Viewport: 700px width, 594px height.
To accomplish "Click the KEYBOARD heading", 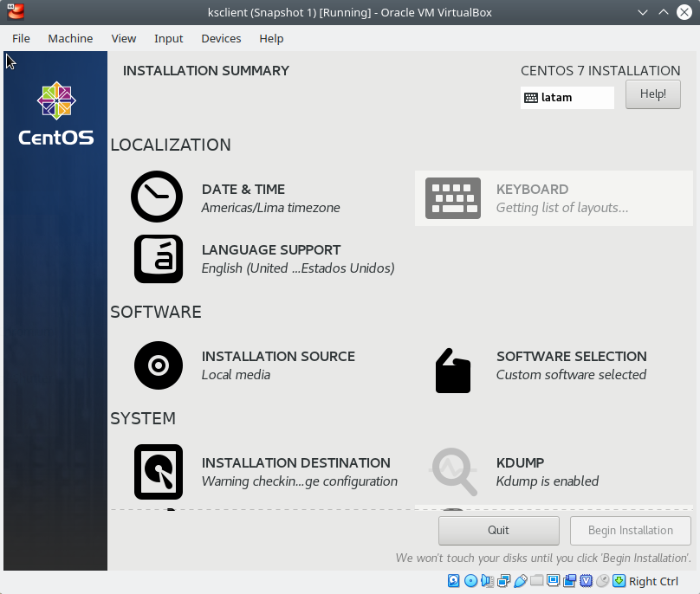I will (532, 190).
